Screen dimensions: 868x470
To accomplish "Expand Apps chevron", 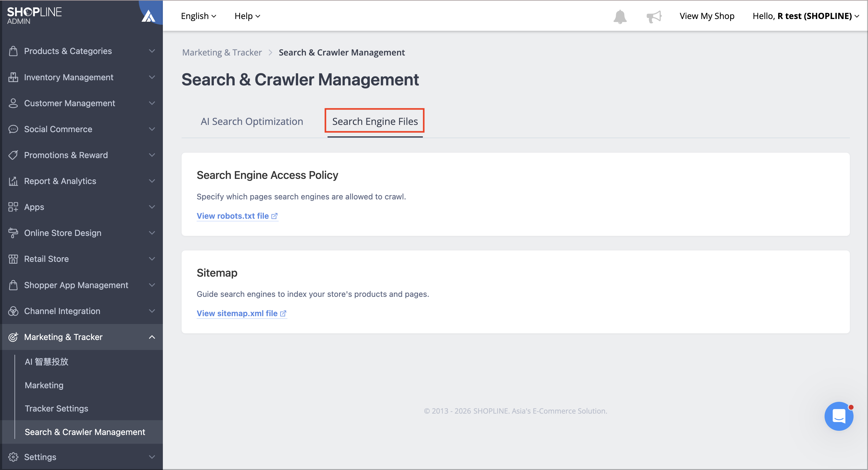I will (152, 207).
